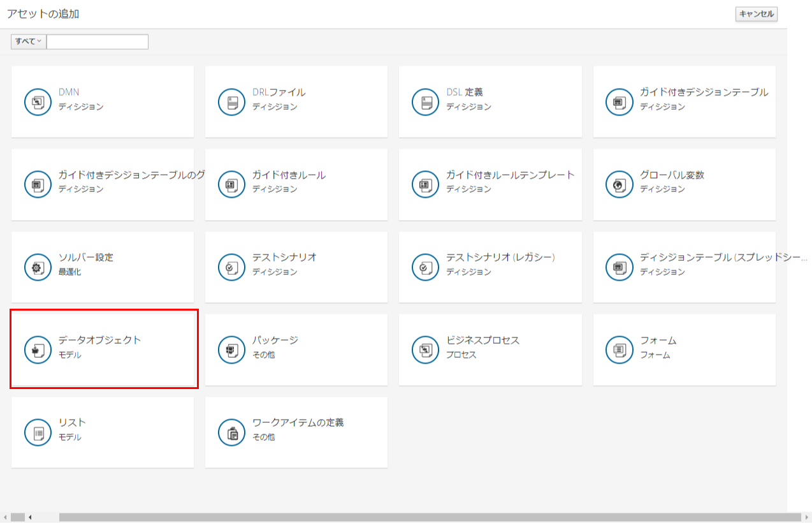812x523 pixels.
Task: Select the ソルバー設定 title
Action: 86,258
